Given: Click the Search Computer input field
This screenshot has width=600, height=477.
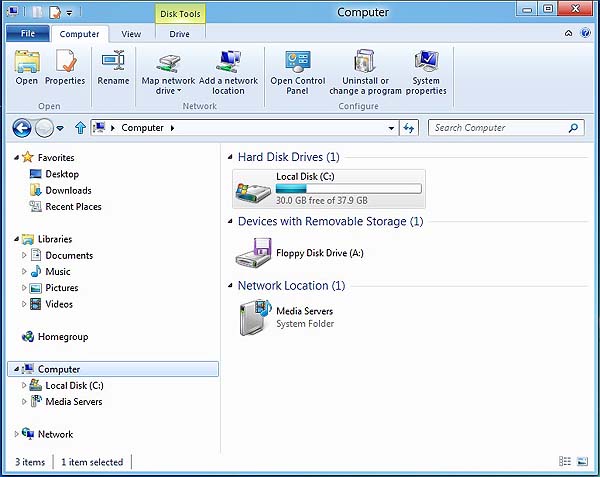Looking at the screenshot, I should click(498, 128).
